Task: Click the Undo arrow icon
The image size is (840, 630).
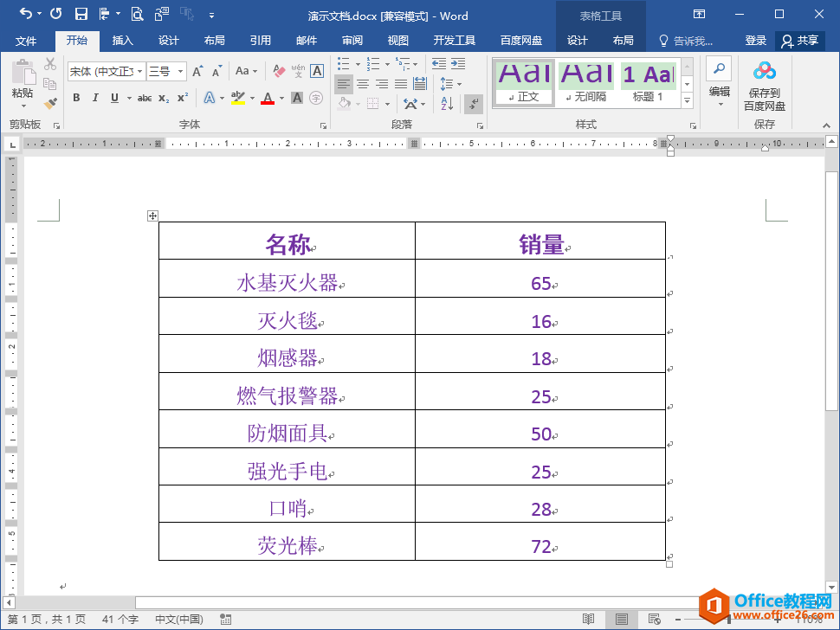Action: point(26,14)
